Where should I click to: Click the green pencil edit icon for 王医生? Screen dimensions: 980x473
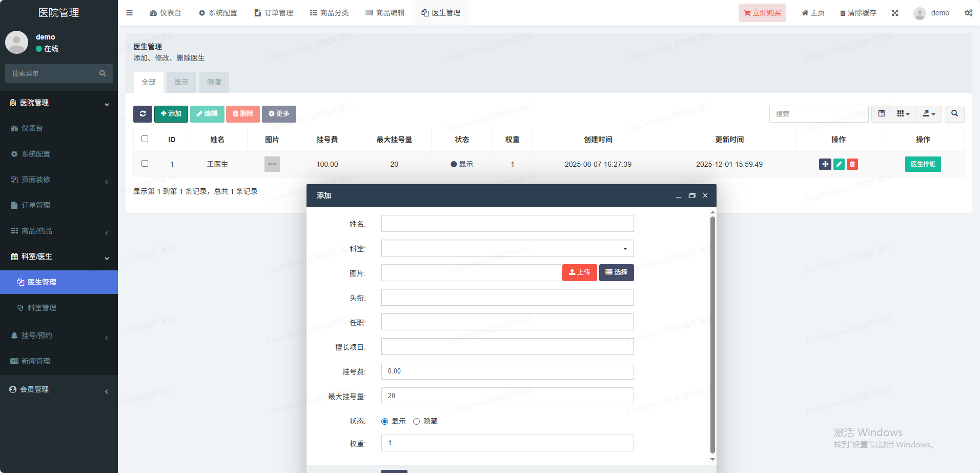839,164
